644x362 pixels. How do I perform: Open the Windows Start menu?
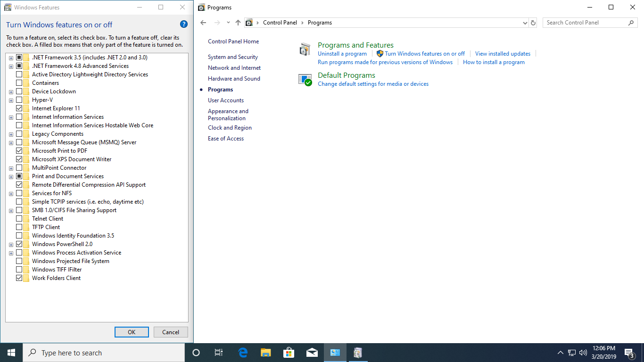(x=11, y=353)
